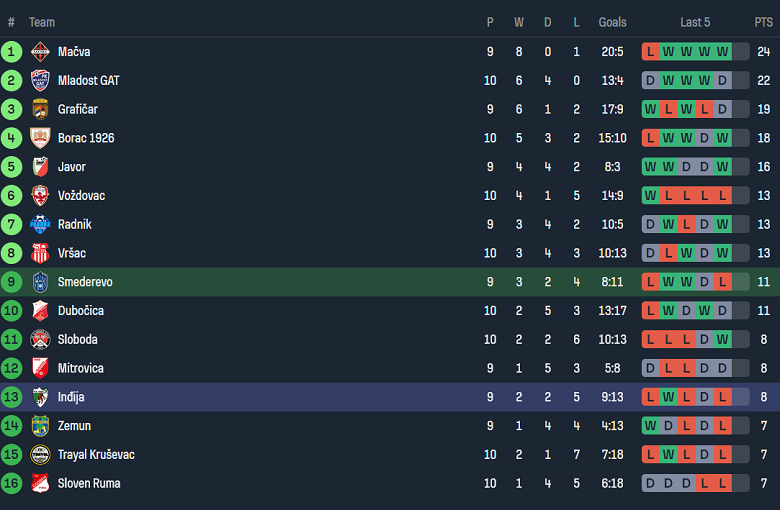Open the Vršac team link
Viewport: 780px width, 510px height.
74,253
